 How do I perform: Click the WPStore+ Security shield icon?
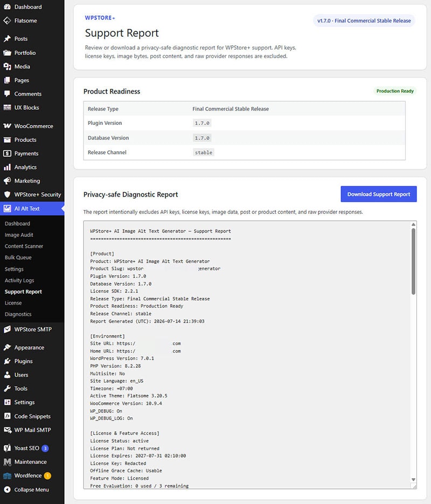click(7, 194)
